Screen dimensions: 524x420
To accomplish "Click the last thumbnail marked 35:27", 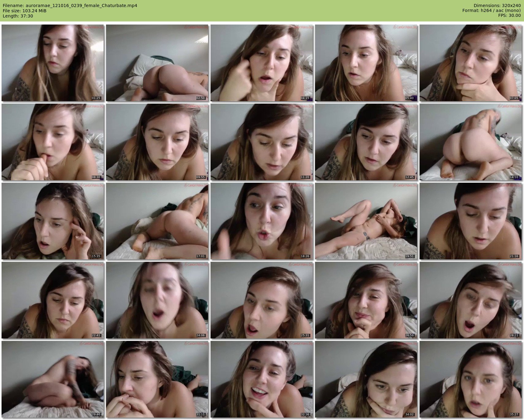I will coord(470,379).
